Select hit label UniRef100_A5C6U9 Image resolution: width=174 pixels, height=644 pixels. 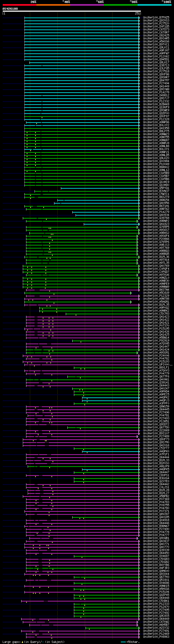click(156, 293)
